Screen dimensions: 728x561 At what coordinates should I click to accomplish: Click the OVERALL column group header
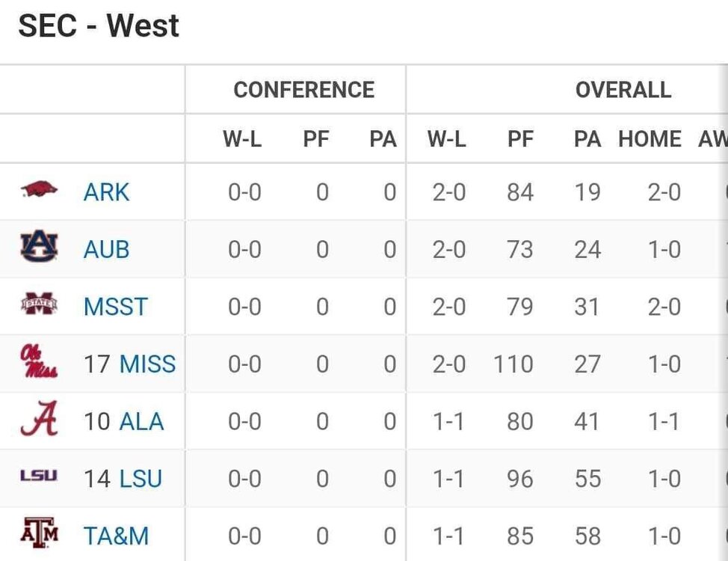623,90
